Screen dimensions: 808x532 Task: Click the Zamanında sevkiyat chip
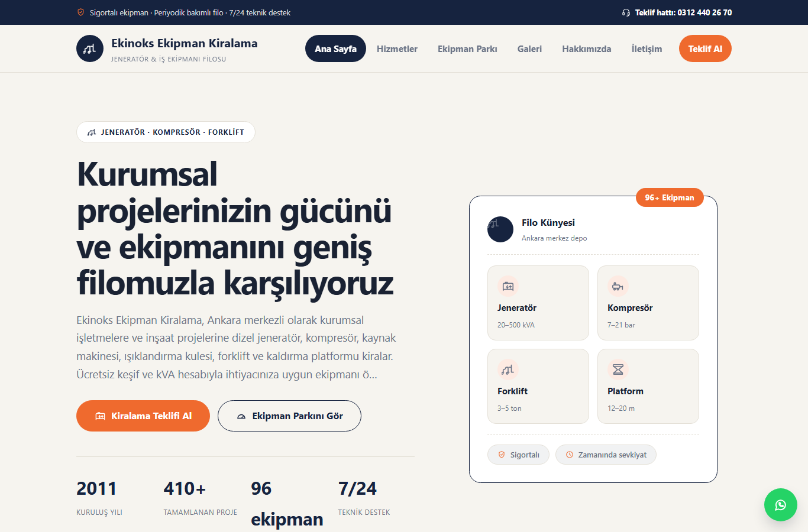point(606,455)
